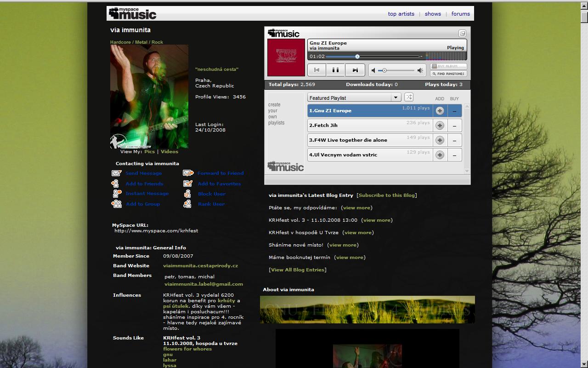Screen dimensions: 588x368
Task: Open View All Blog Entries
Action: (x=298, y=270)
